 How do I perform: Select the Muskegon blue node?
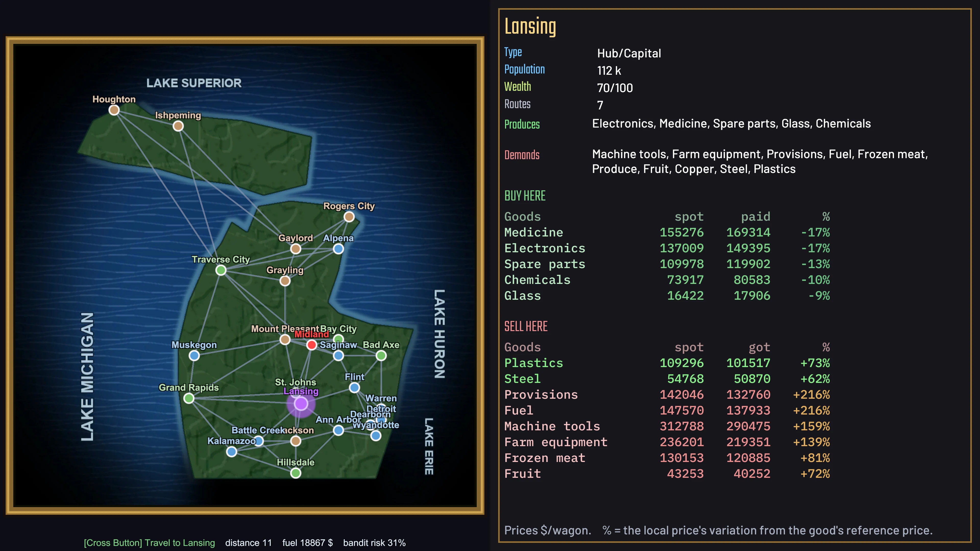click(194, 356)
